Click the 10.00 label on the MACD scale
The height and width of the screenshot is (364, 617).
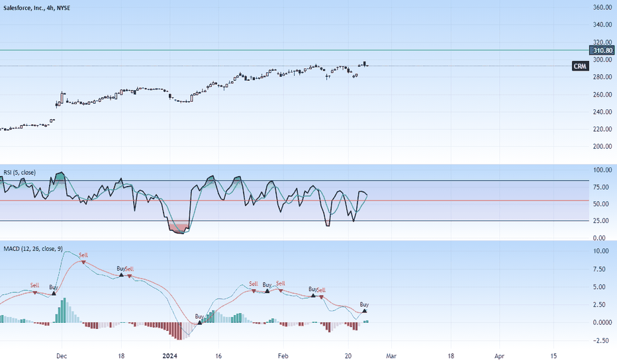click(601, 251)
